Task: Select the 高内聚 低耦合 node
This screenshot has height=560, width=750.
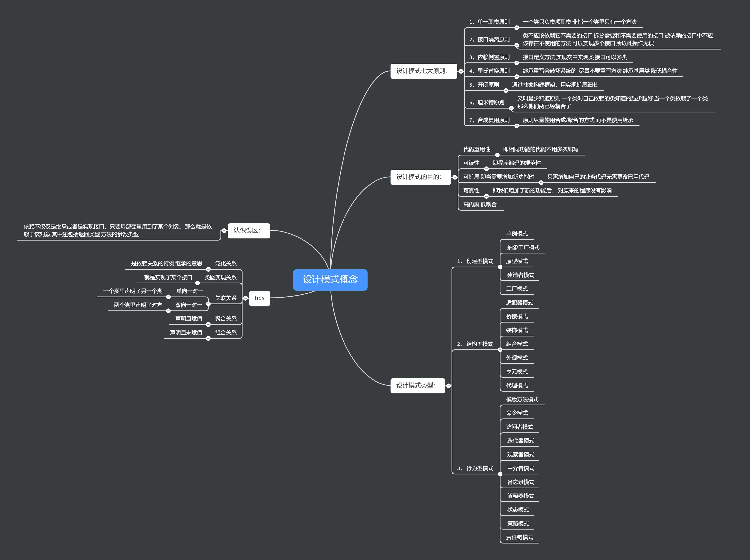Action: tap(480, 204)
